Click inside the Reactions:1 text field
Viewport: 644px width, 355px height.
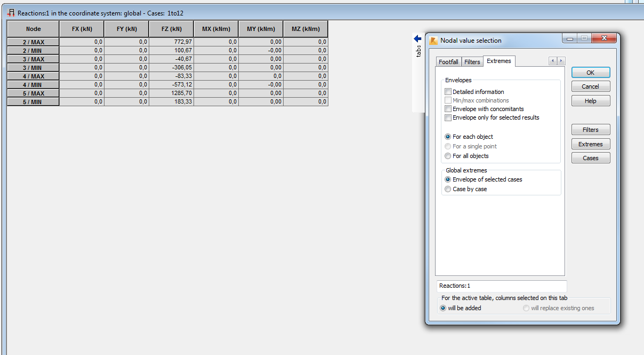(501, 286)
